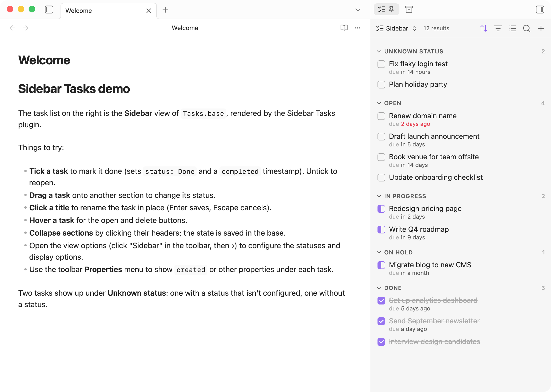
Task: Check off Renew domain name task
Action: pyautogui.click(x=381, y=116)
